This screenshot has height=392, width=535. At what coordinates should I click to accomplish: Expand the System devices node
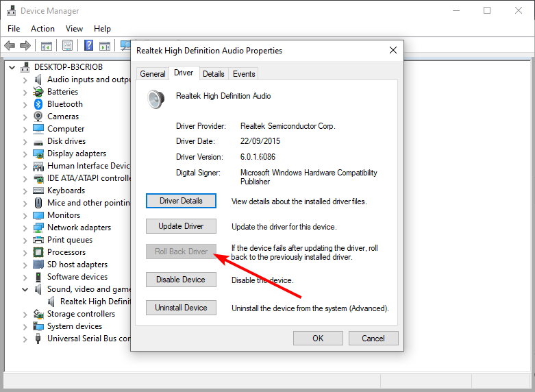pyautogui.click(x=25, y=327)
